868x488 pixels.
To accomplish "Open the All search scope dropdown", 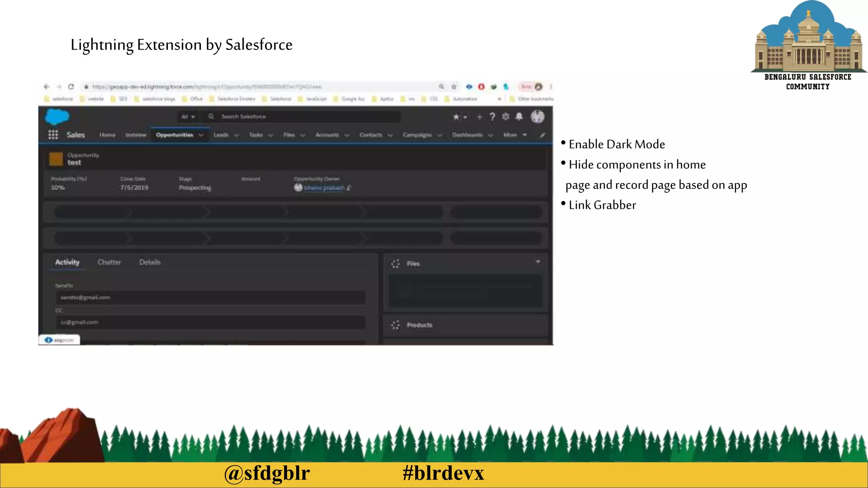I will (x=188, y=117).
